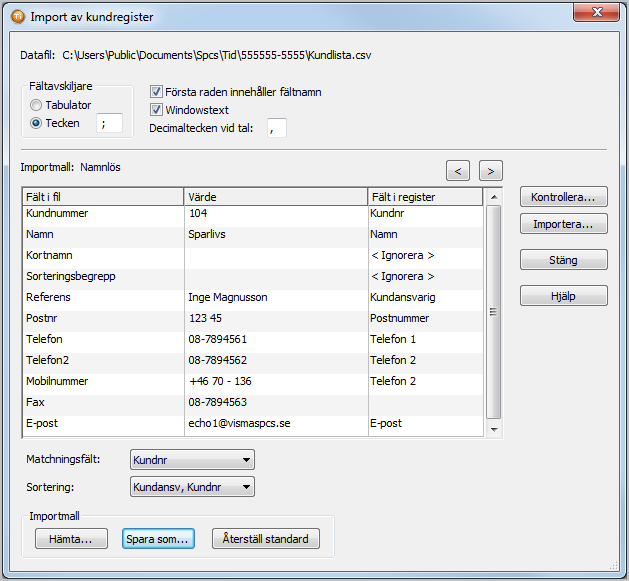The width and height of the screenshot is (629, 581).
Task: Click the Decimaltecken vid tal field
Action: tap(277, 128)
